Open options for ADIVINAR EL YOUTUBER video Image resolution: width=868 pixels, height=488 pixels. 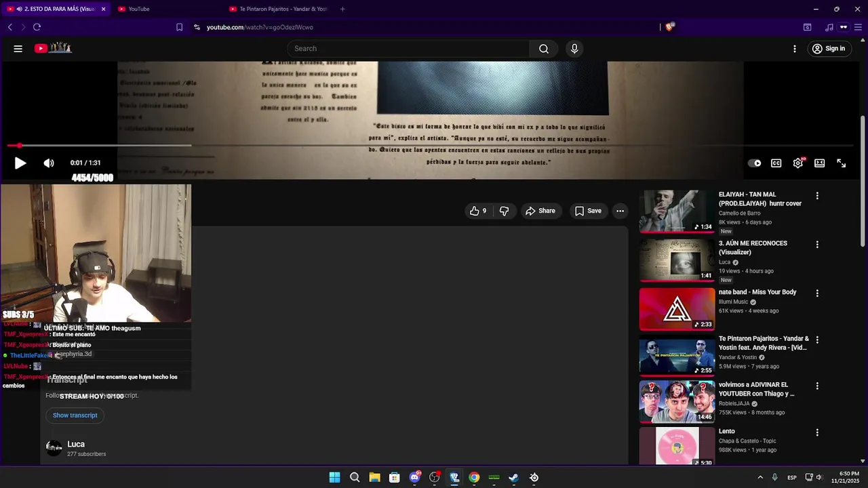click(817, 386)
